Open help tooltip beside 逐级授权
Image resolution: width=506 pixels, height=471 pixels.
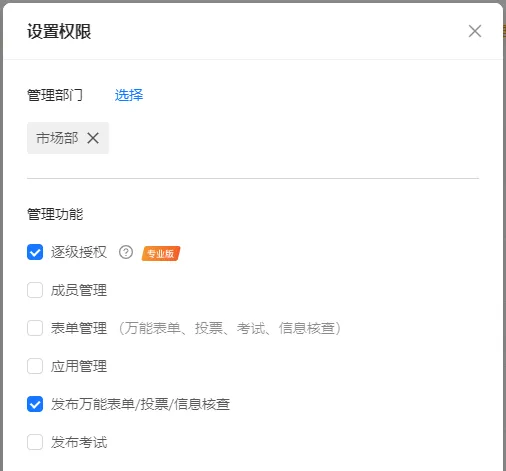tap(126, 252)
